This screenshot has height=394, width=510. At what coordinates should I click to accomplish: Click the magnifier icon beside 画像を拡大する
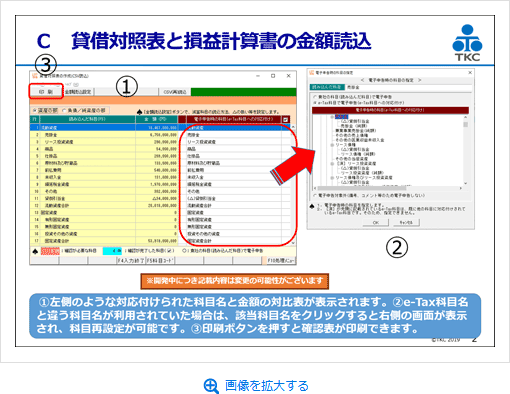click(x=211, y=386)
